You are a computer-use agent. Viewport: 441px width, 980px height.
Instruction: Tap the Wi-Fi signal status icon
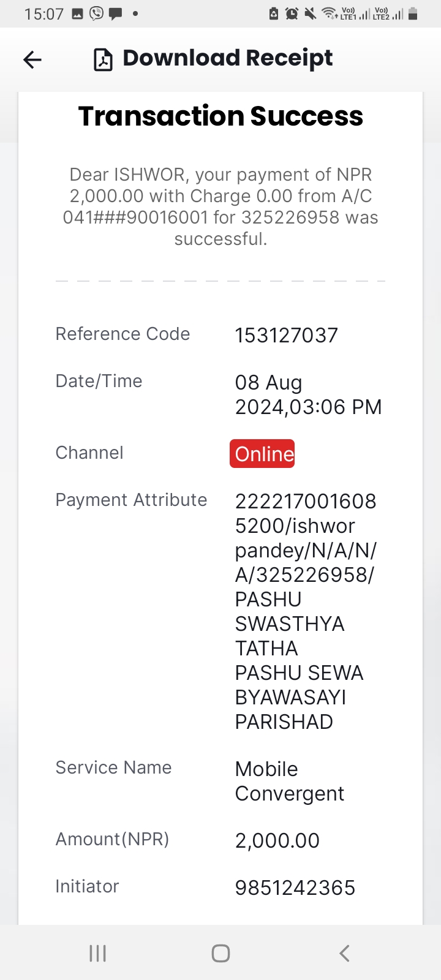click(329, 13)
